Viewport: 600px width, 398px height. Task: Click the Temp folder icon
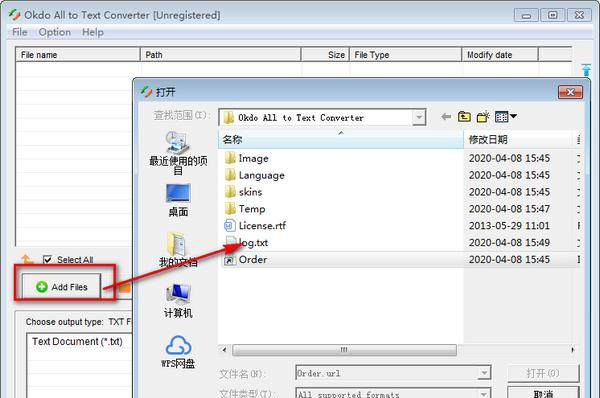230,208
